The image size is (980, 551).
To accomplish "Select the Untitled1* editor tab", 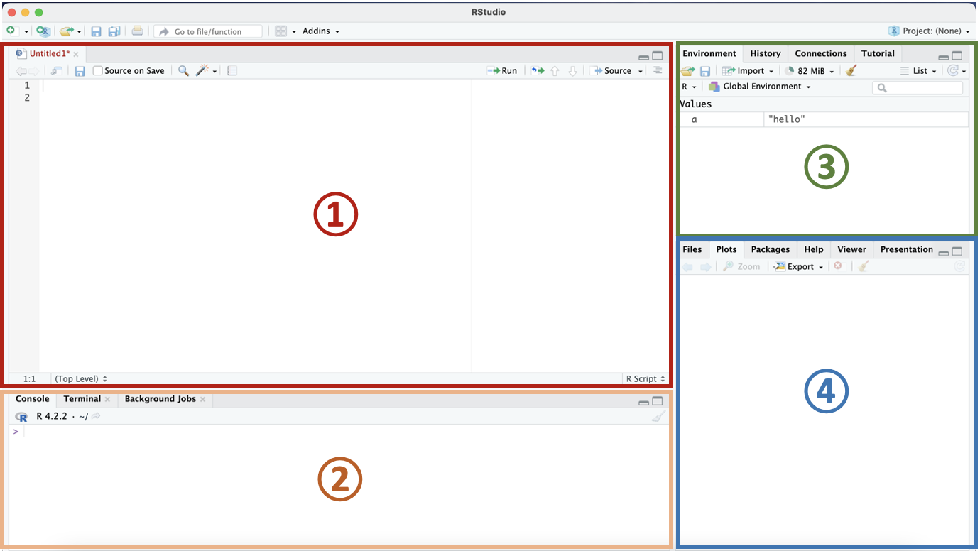I will 50,53.
